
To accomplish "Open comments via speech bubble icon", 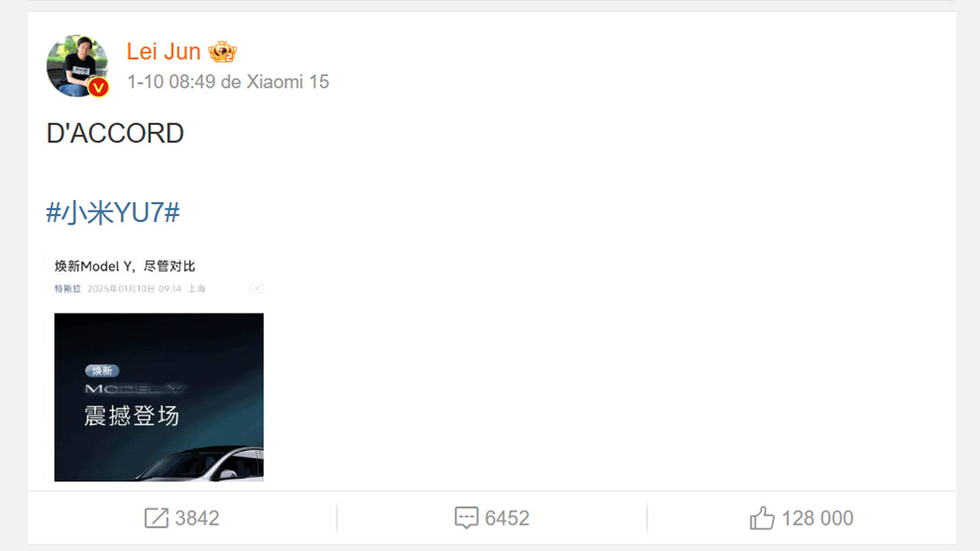I will 466,518.
